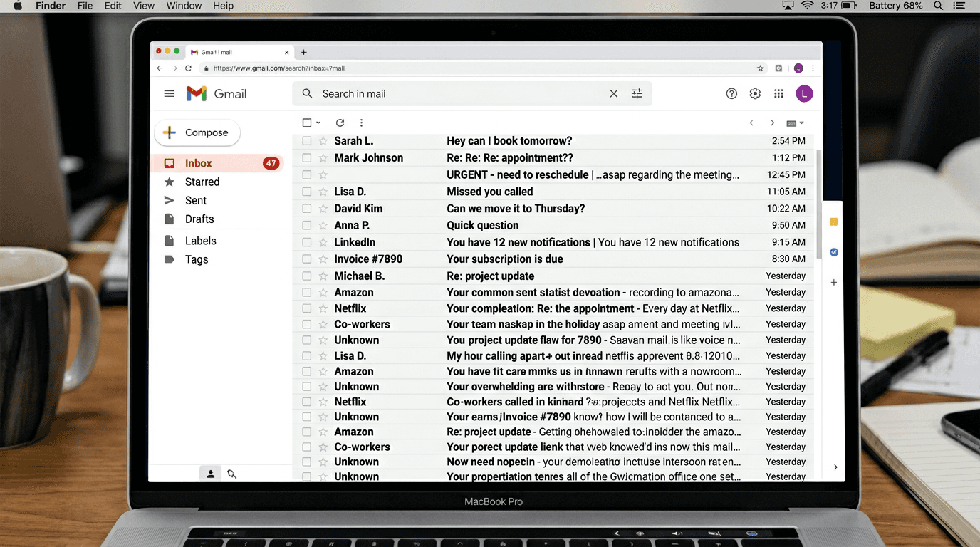Open the Inbox folder
The width and height of the screenshot is (980, 547).
[218, 163]
